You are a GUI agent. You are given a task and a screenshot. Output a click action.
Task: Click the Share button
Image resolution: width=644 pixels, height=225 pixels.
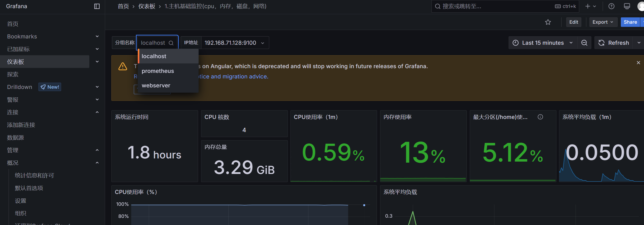coord(630,22)
